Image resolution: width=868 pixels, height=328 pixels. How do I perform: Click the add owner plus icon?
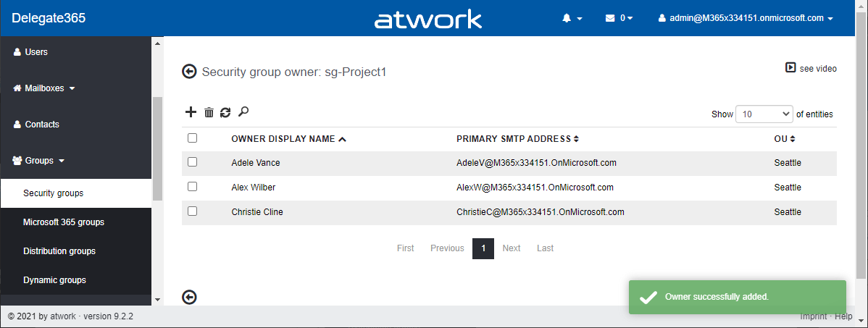(x=191, y=112)
